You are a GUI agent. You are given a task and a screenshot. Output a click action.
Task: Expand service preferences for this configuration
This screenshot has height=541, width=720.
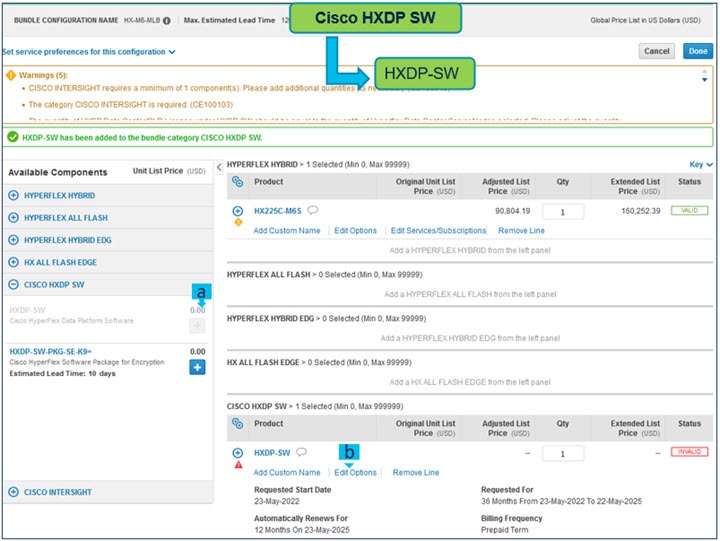point(89,52)
